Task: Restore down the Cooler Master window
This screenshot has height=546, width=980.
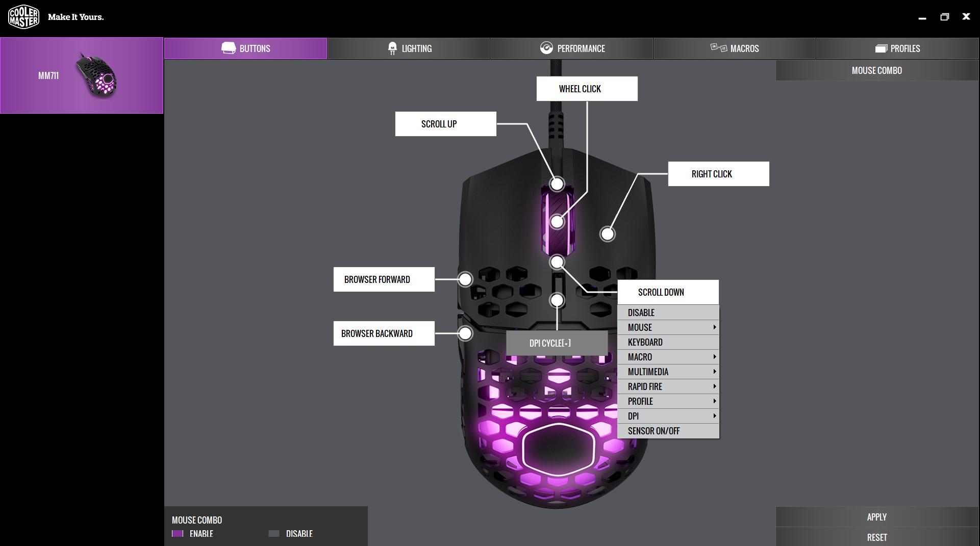Action: (x=945, y=17)
